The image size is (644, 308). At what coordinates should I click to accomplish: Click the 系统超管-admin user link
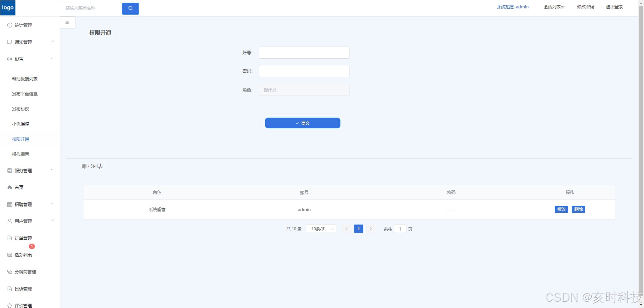point(513,7)
